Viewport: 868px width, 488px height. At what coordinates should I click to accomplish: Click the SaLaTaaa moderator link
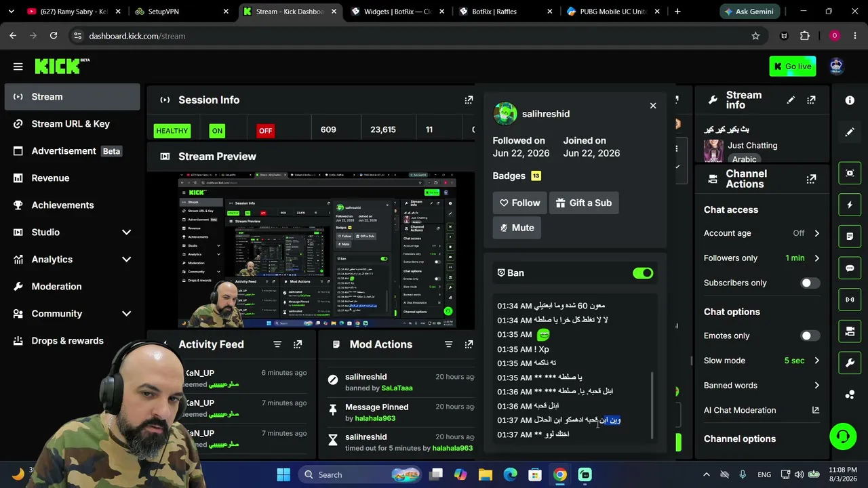[x=397, y=388]
